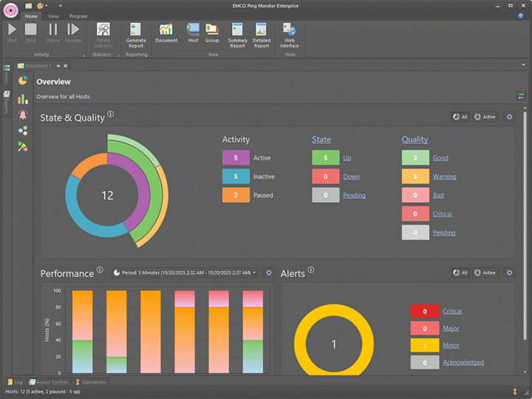Click the blue Inactive count swatch

pyautogui.click(x=236, y=177)
